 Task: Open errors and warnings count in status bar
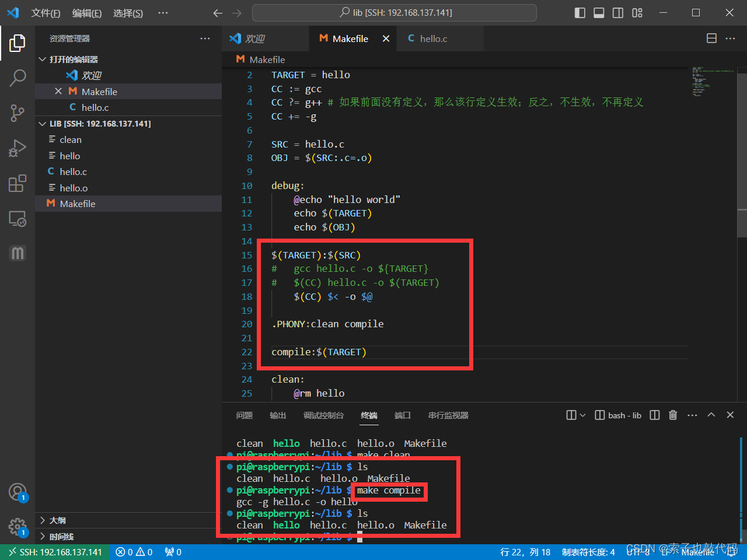pos(134,552)
